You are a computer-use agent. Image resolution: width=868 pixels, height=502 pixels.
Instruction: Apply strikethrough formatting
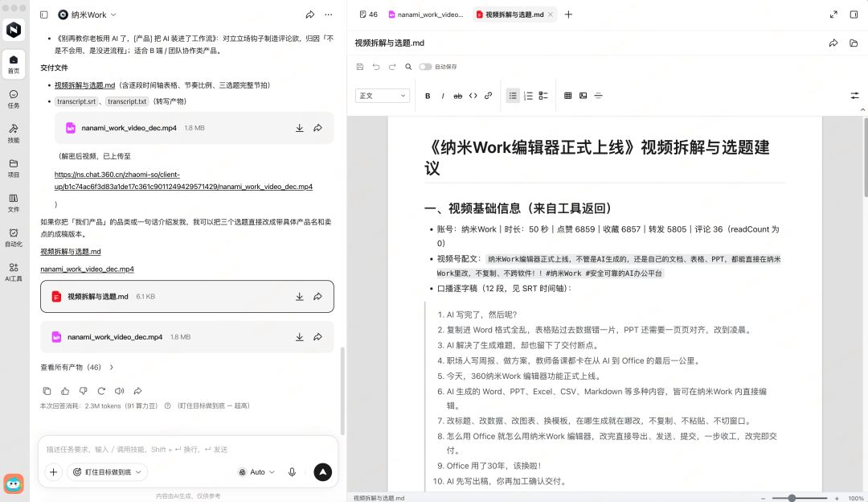point(458,96)
